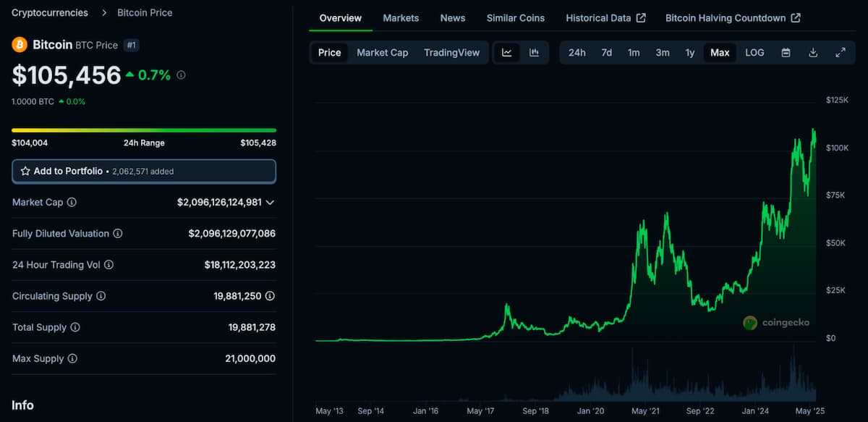Screen dimensions: 868x422
Task: Click 24 Hour Trading Vol info icon
Action: pos(109,265)
